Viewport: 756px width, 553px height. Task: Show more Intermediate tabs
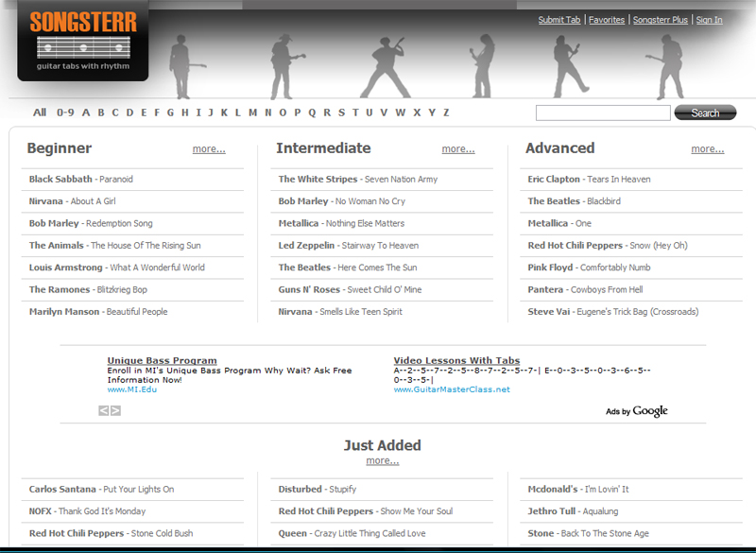pyautogui.click(x=458, y=149)
